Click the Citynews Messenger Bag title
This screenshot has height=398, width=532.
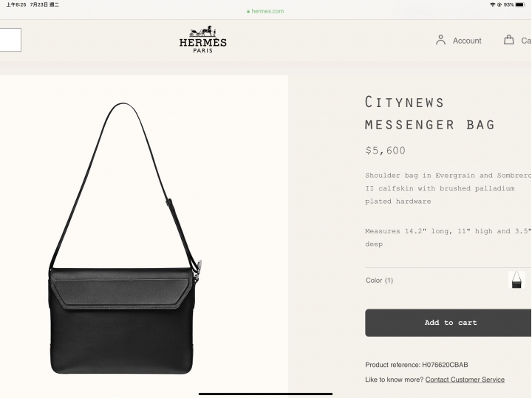tap(430, 113)
